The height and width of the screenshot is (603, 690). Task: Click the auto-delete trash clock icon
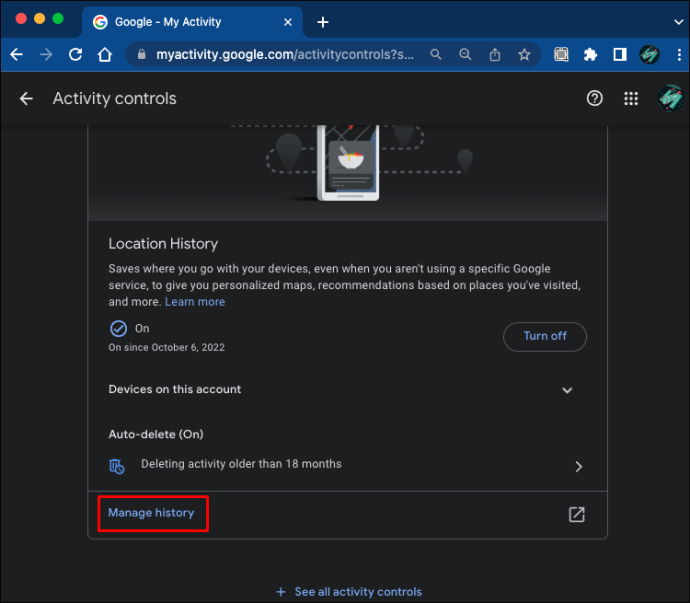[117, 466]
